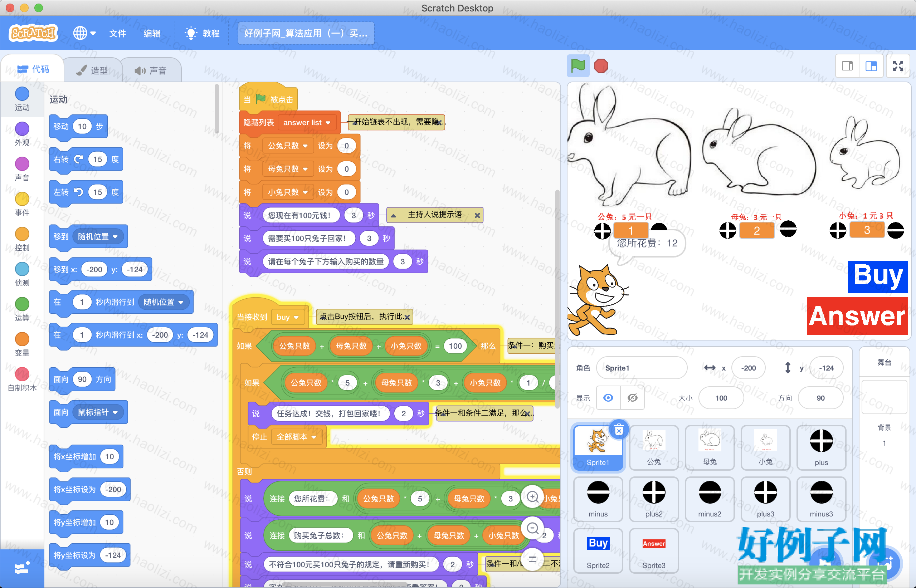Open 公兔只数 variable dropdown in set block
The width and height of the screenshot is (916, 588).
click(x=288, y=146)
